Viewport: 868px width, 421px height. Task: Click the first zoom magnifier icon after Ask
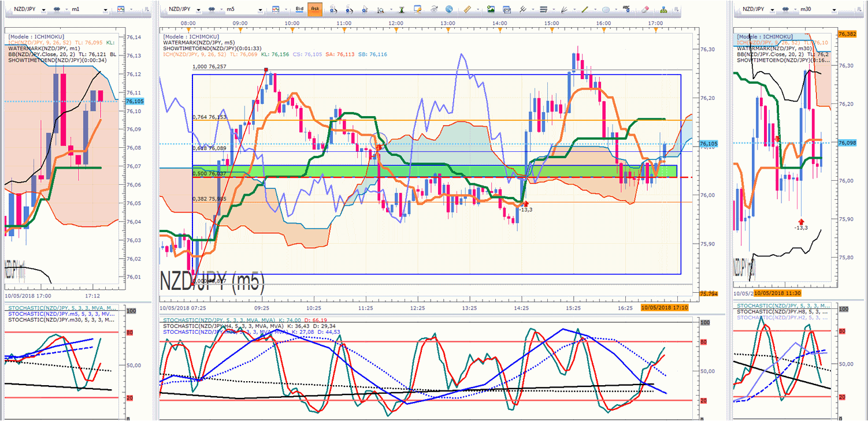coord(333,9)
